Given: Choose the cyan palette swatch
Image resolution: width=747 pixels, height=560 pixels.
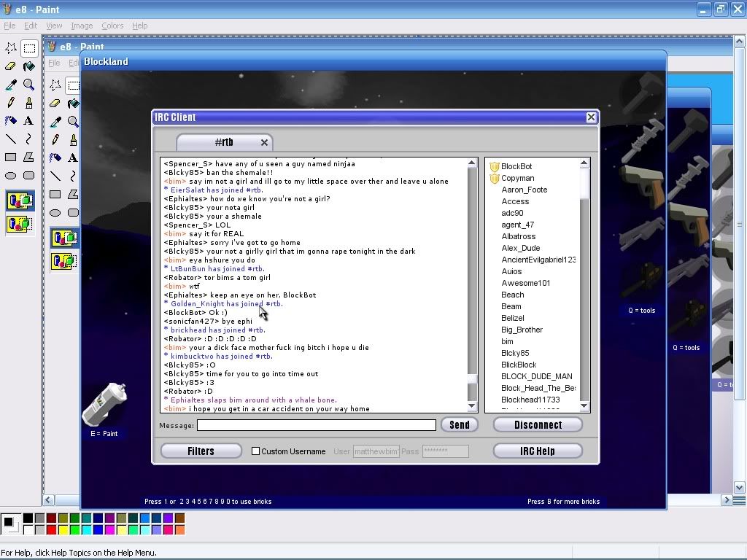Looking at the screenshot, I should 86,529.
